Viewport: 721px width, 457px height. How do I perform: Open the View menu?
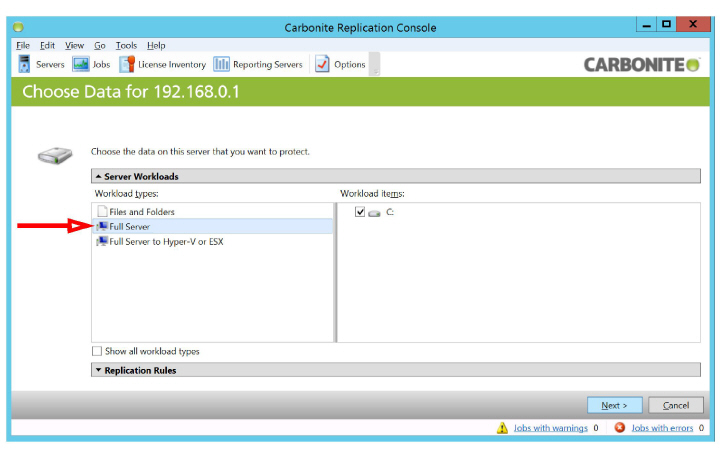(x=74, y=46)
